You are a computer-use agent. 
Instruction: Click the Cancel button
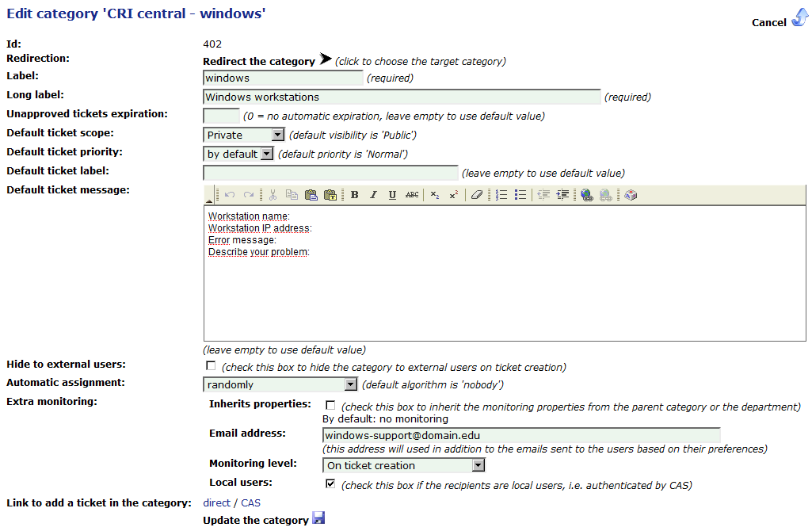tap(779, 21)
